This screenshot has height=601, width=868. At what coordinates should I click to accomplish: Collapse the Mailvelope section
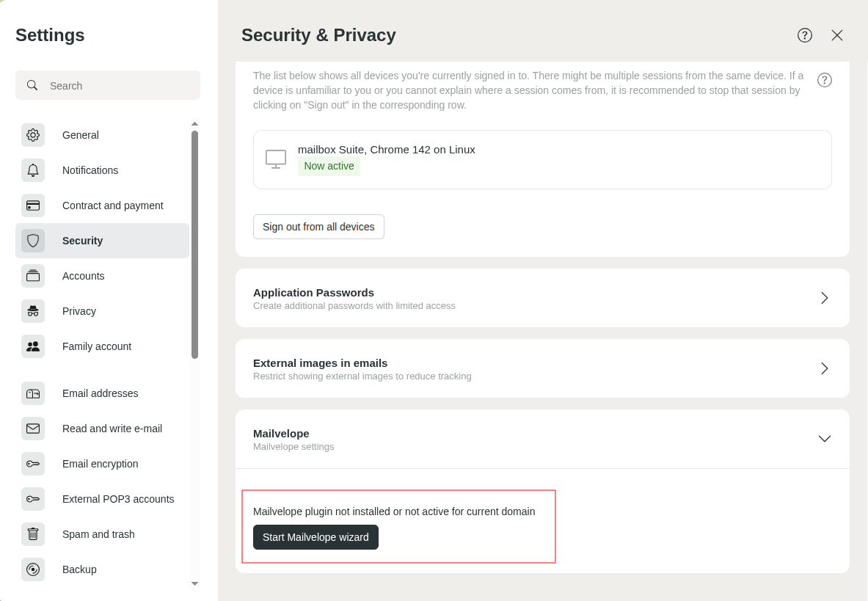(824, 439)
